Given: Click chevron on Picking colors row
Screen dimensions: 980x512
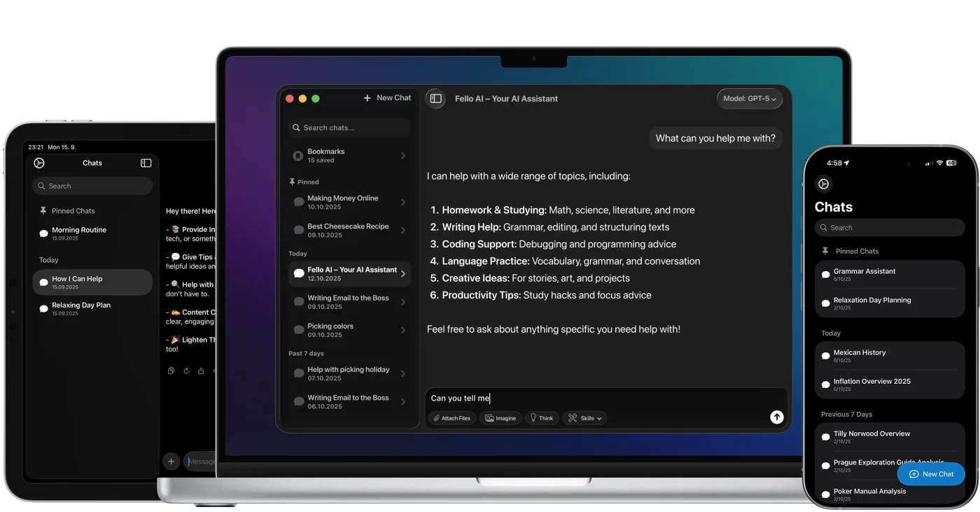Looking at the screenshot, I should click(403, 330).
